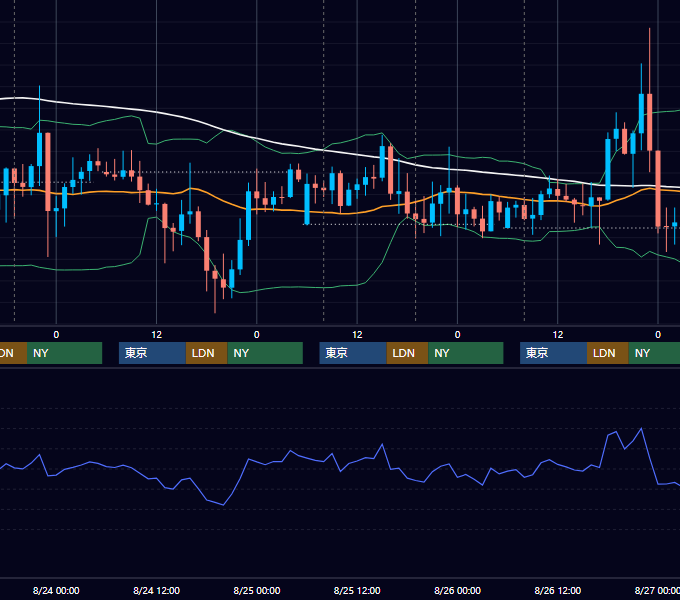Viewport: 680px width, 600px height.
Task: Select the 東京 session block on 8/25
Action: [x=353, y=353]
